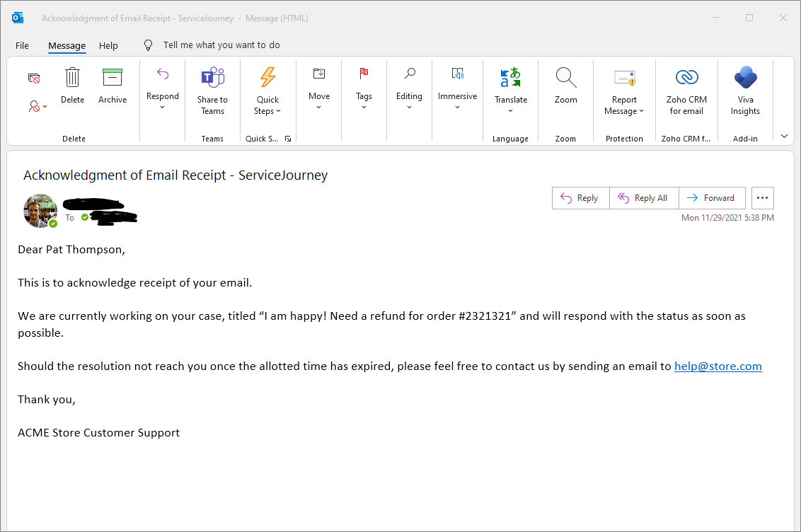Switch to the Help ribbon tab
The width and height of the screenshot is (801, 532).
click(108, 45)
